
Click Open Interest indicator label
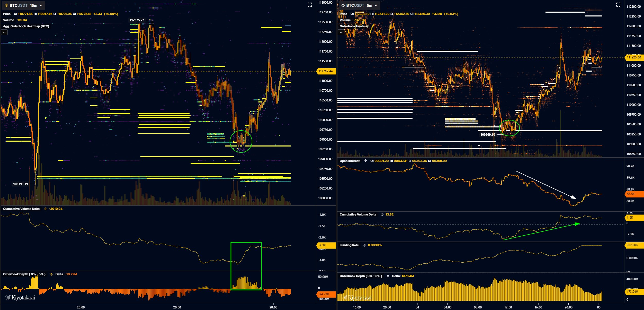(x=349, y=161)
